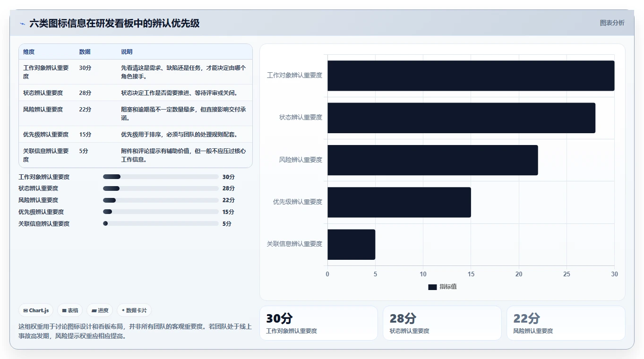This screenshot has height=359, width=644.
Task: Click the 图表分析 label in header
Action: pos(612,23)
